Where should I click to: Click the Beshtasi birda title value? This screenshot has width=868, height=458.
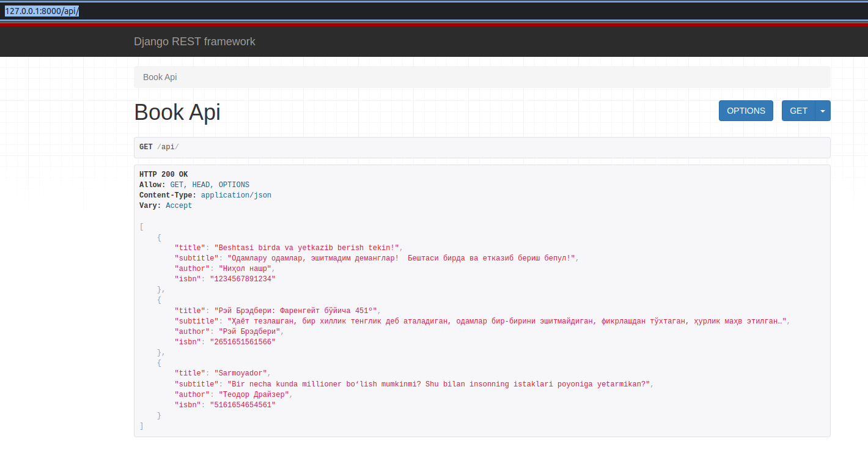(x=304, y=247)
